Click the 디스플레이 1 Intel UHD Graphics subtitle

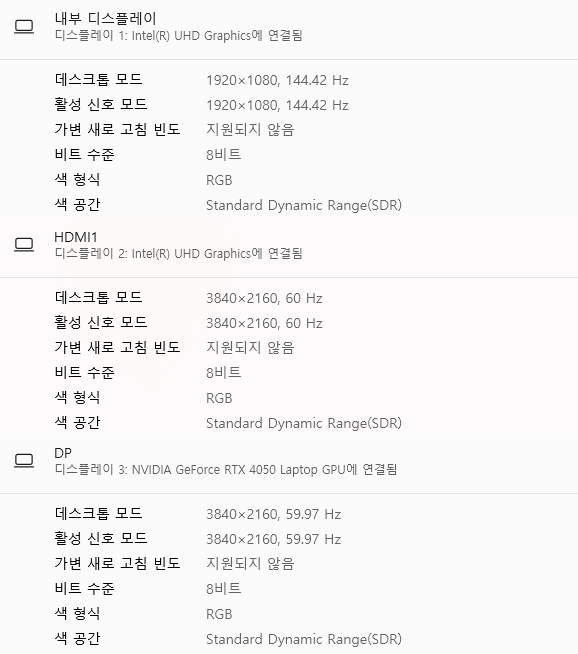pos(178,35)
